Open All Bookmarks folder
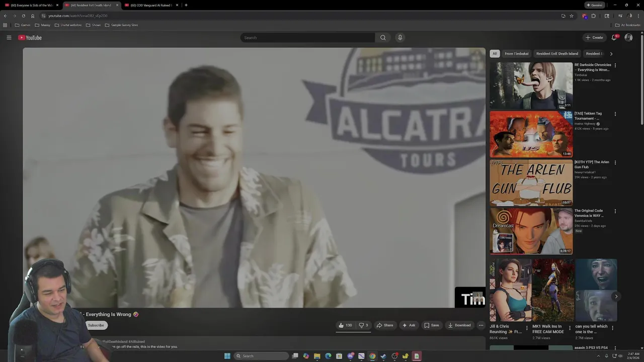The height and width of the screenshot is (362, 644). pyautogui.click(x=628, y=25)
